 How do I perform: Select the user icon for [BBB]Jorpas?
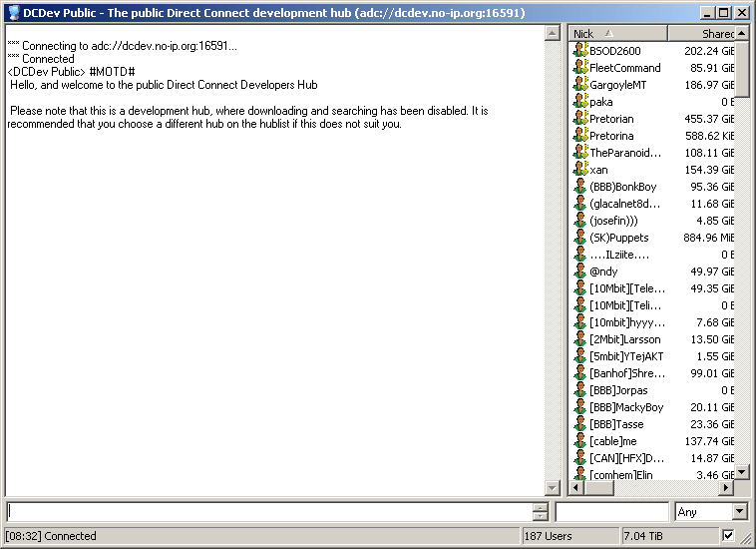coord(580,390)
